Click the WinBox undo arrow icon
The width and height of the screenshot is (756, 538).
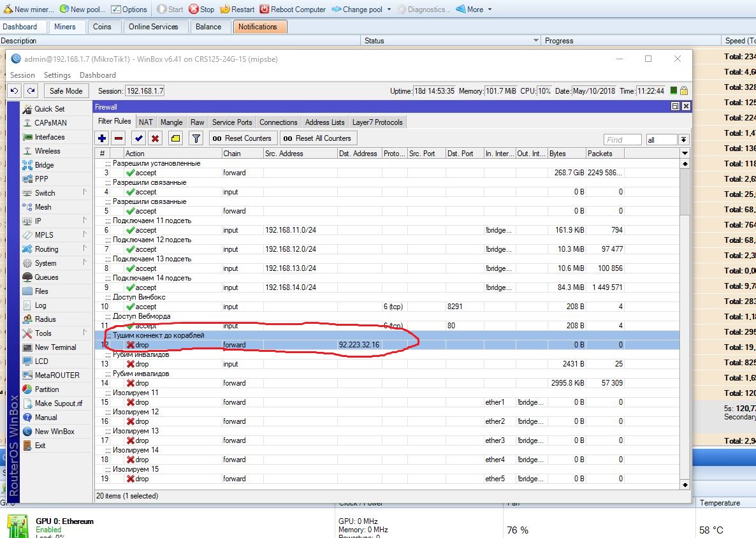pos(15,91)
